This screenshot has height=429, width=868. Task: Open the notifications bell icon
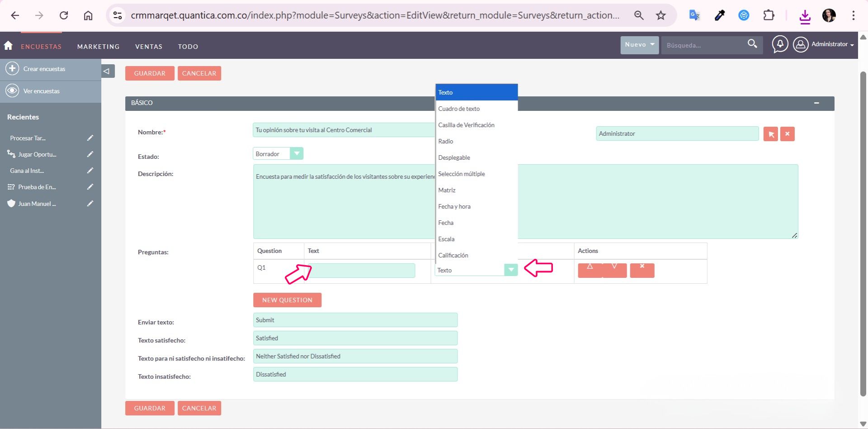click(x=780, y=44)
